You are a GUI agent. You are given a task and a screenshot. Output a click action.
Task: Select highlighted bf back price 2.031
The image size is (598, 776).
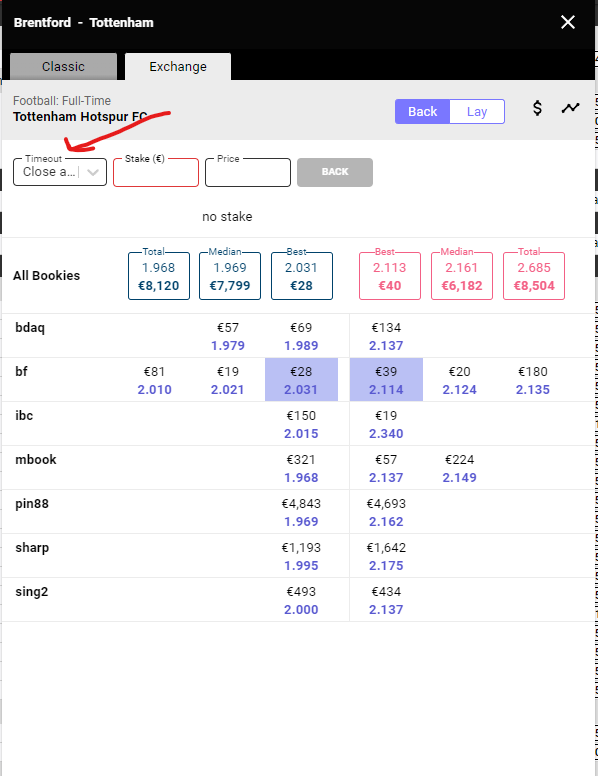pos(301,380)
